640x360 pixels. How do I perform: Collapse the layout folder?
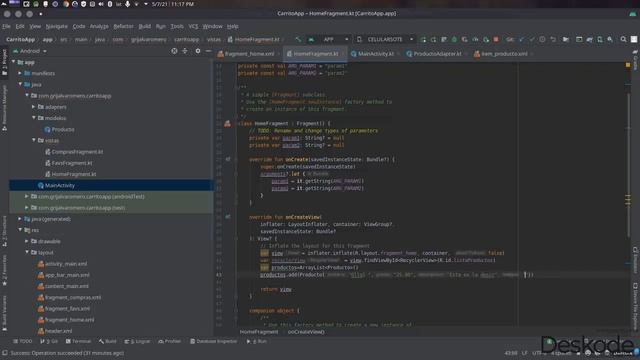[27, 252]
